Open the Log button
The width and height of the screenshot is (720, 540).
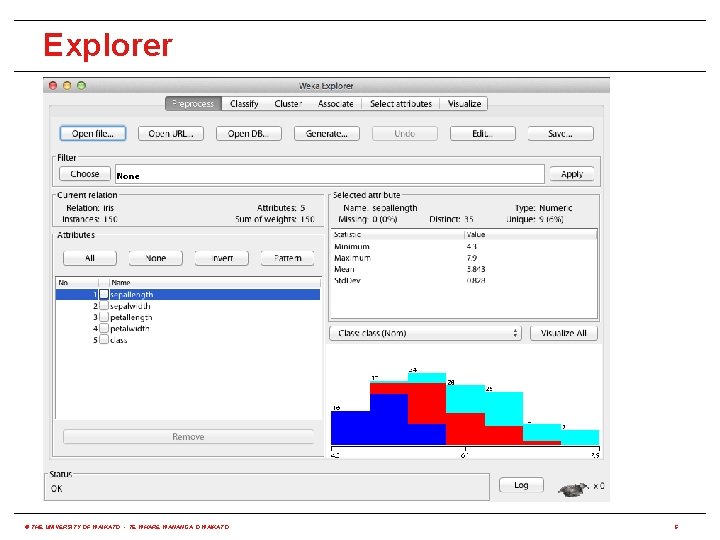click(x=521, y=485)
